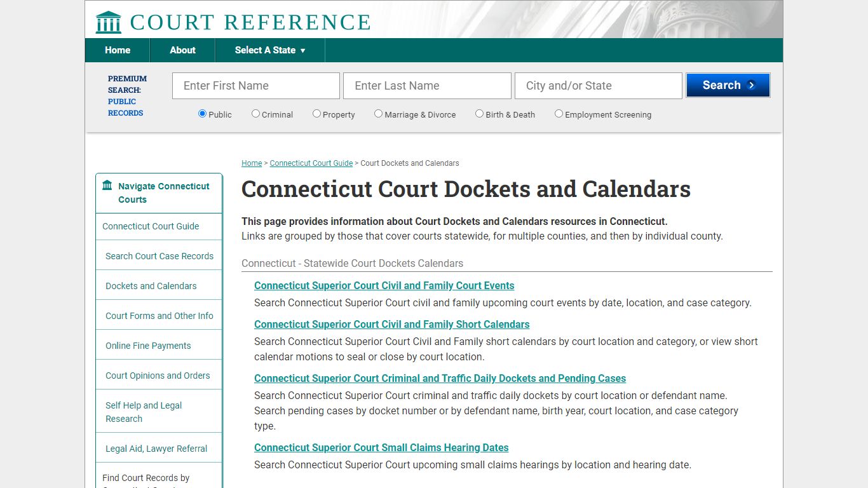Click the courthouse icon beside Navigate Connecticut Courts
This screenshot has height=488, width=868.
point(107,186)
